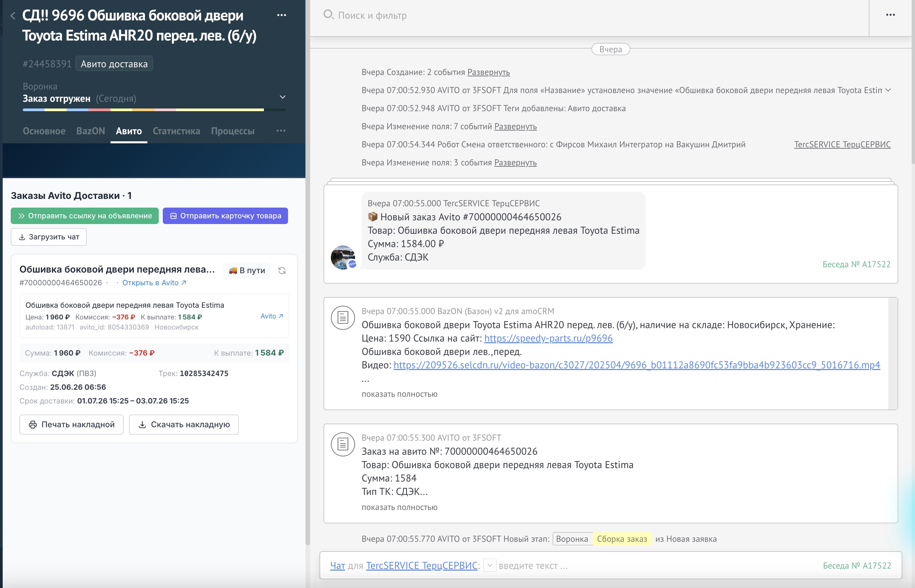Select the Авито tab
915x588 pixels.
129,131
